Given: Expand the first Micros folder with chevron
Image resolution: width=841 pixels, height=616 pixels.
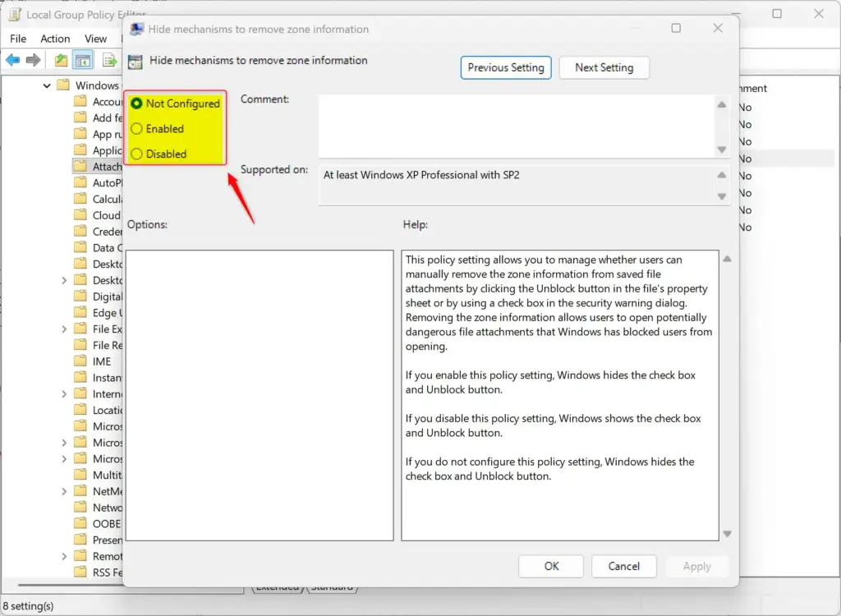Looking at the screenshot, I should click(64, 443).
